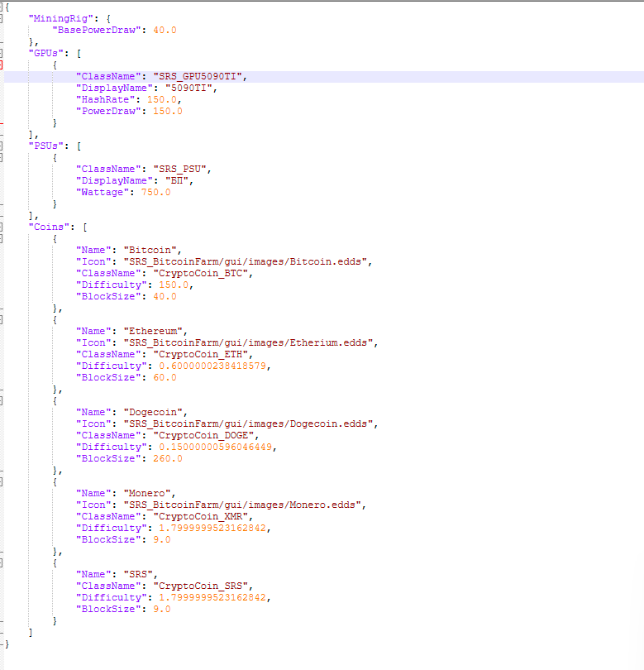Select Wattage value 750.0
Image resolution: width=644 pixels, height=670 pixels.
156,192
